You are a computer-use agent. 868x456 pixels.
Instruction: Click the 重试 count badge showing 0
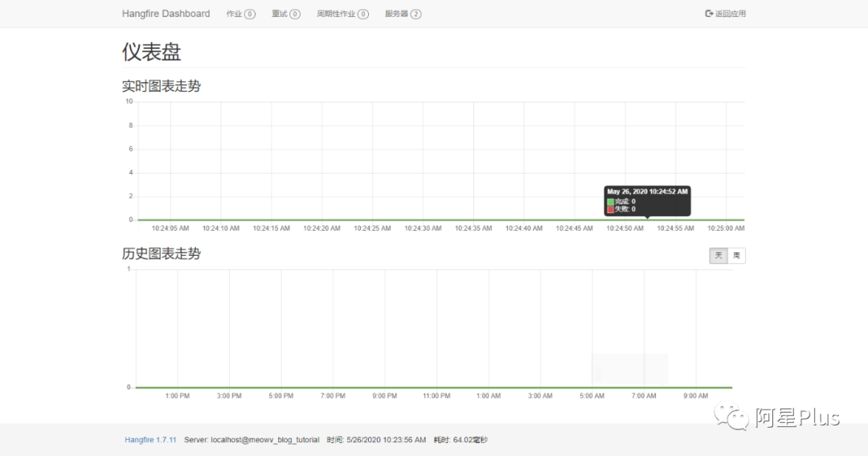pyautogui.click(x=294, y=14)
